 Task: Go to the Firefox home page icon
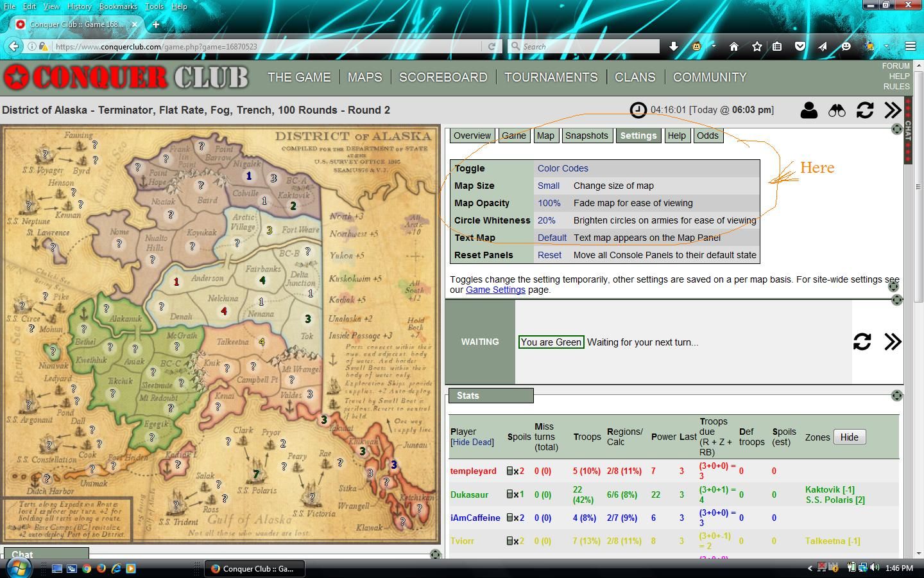coord(734,46)
